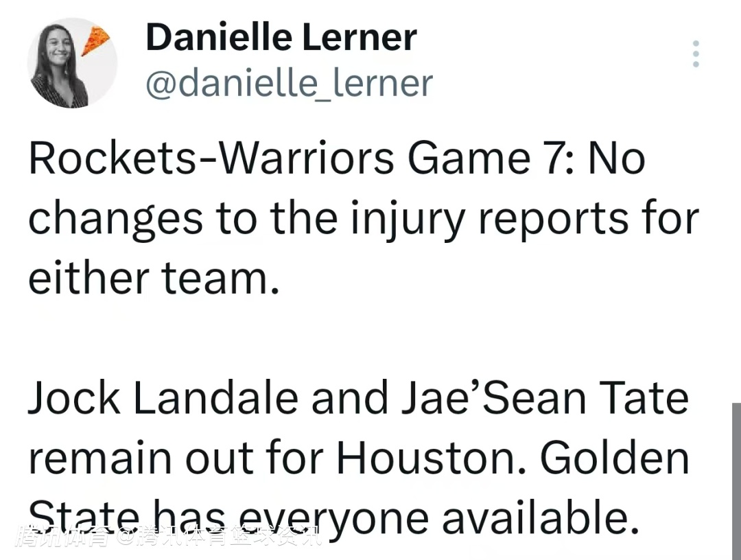741x560 pixels.
Task: Click the word "changes" in the tweet
Action: (116, 218)
